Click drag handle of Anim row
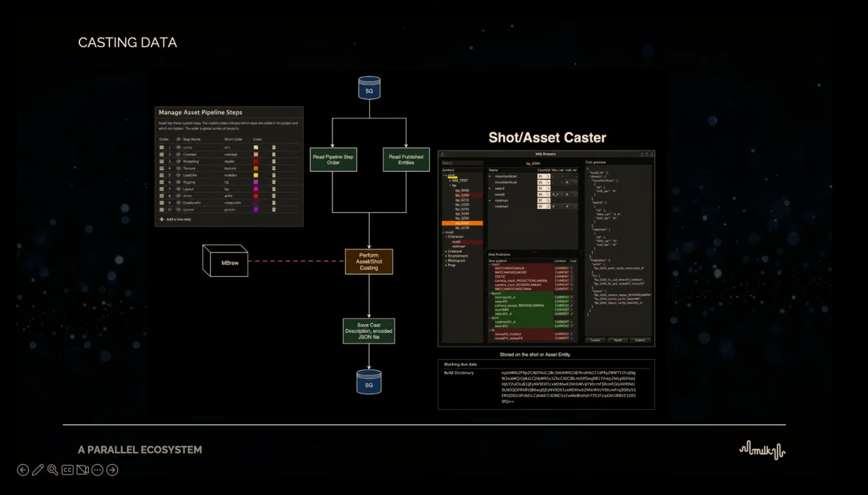 [161, 196]
